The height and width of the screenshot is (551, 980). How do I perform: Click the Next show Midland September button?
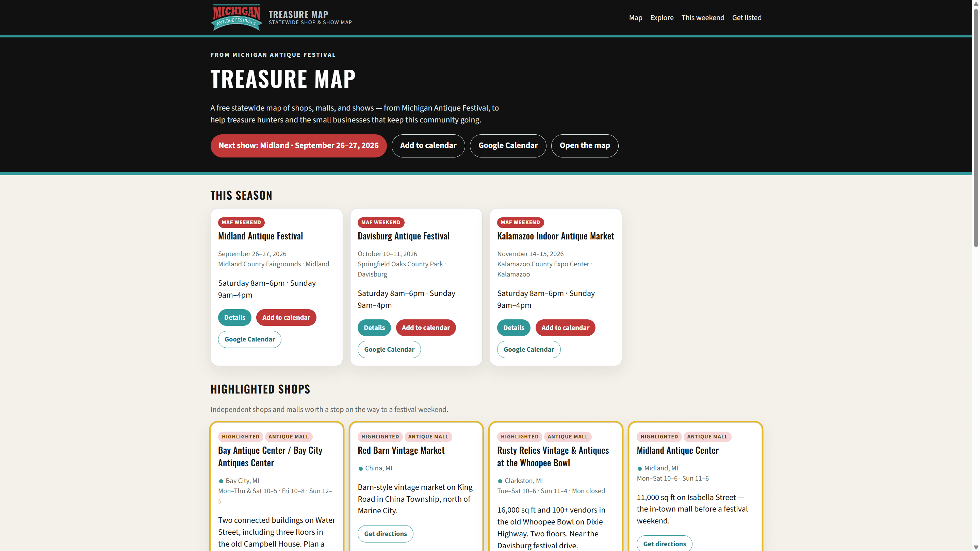click(x=298, y=146)
